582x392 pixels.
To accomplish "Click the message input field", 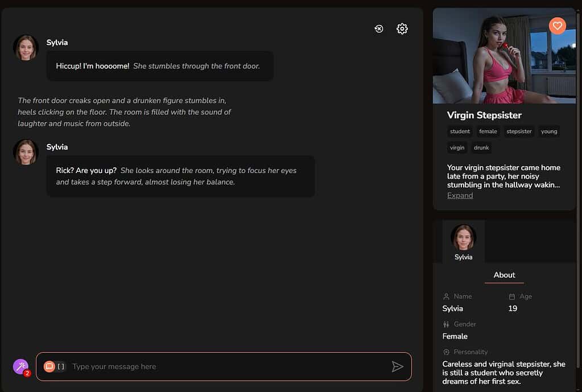I will [224, 366].
